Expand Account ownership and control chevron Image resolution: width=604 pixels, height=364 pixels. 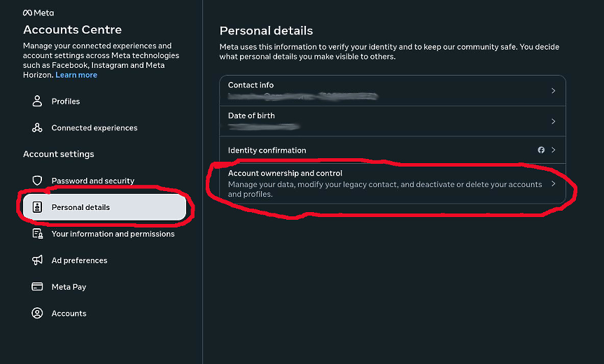click(x=553, y=183)
